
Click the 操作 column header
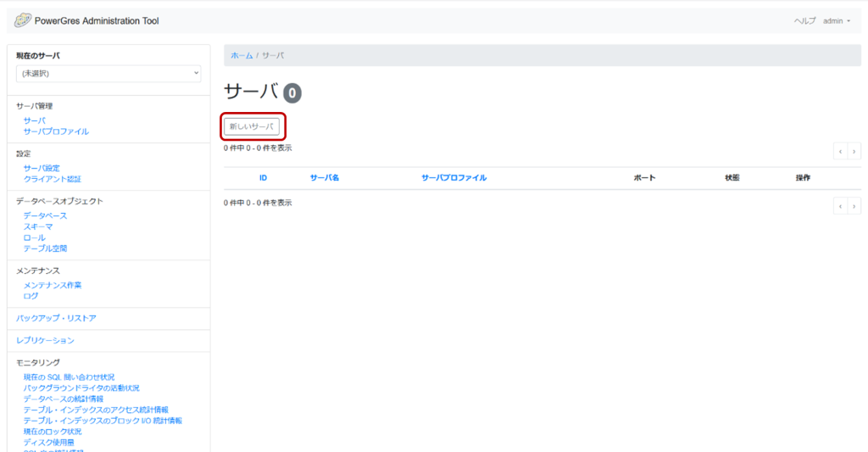(x=803, y=178)
